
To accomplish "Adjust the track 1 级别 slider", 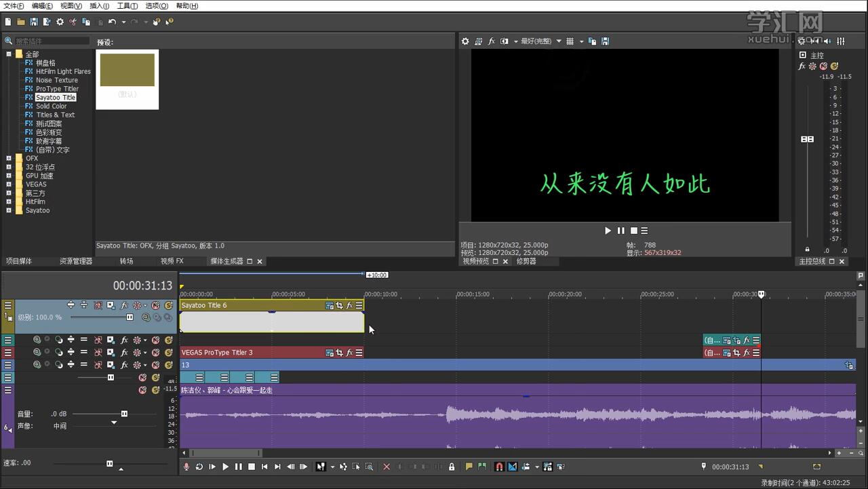I will (x=130, y=317).
